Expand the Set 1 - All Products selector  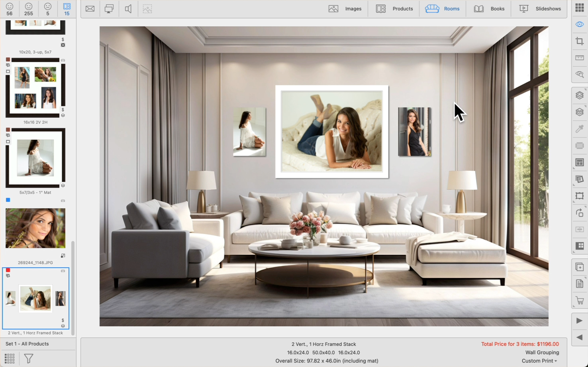click(x=27, y=344)
